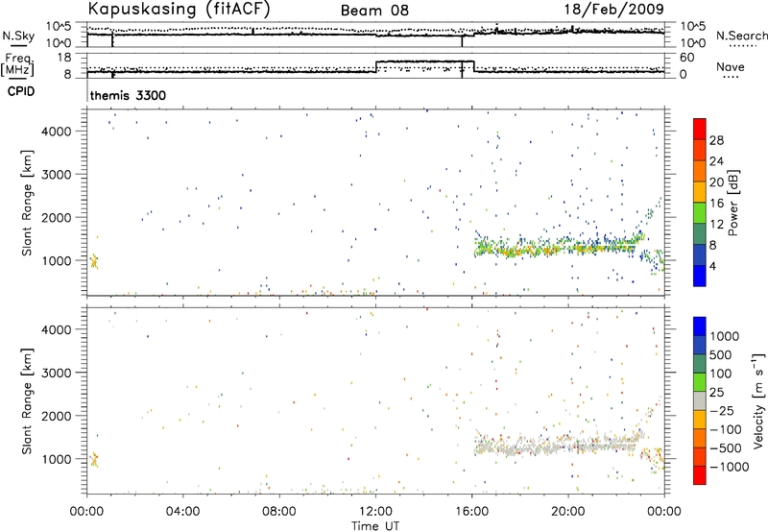The image size is (768, 532).
Task: Click the 'Time UT' axis label
Action: (375, 526)
